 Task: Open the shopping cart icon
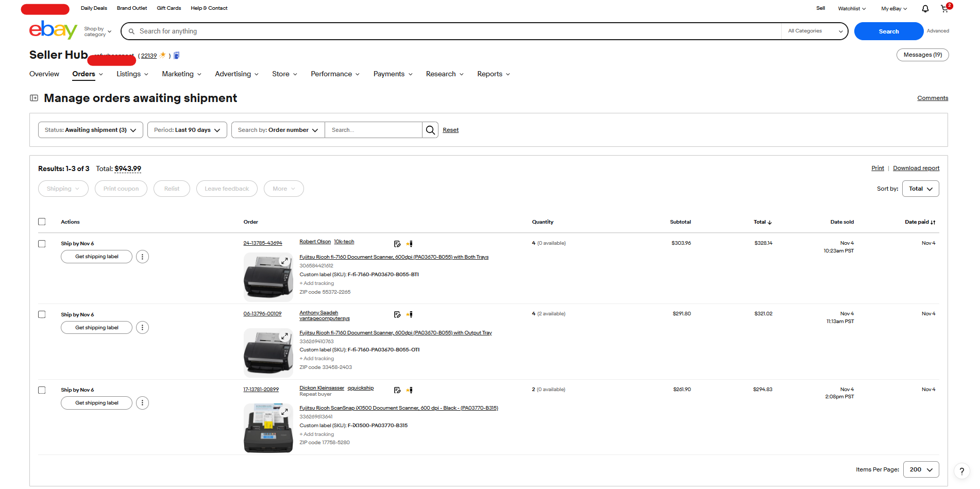(x=944, y=9)
